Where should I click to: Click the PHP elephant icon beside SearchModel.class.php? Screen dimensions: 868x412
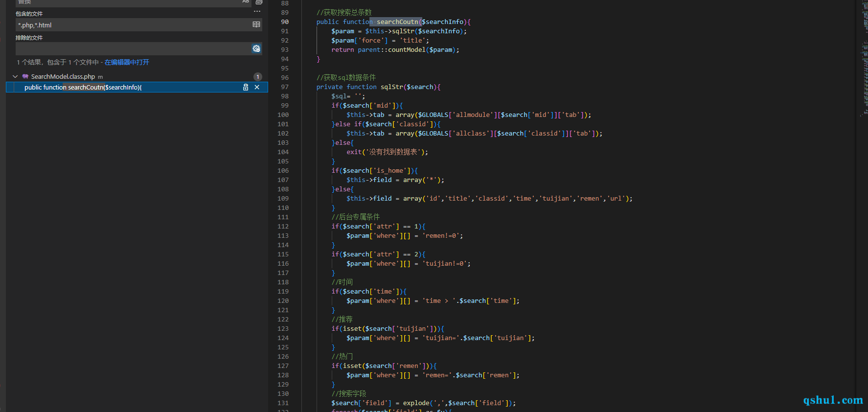[x=25, y=76]
